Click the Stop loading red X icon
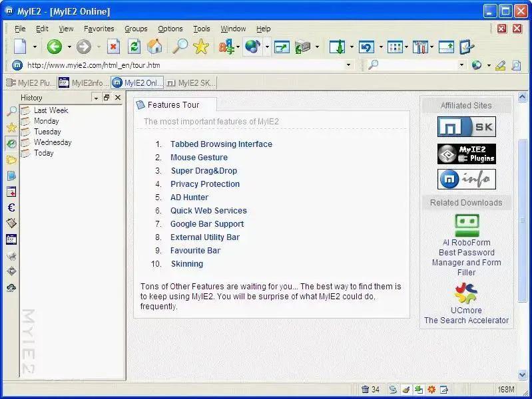Screen dimensions: 532x399 click(114, 47)
